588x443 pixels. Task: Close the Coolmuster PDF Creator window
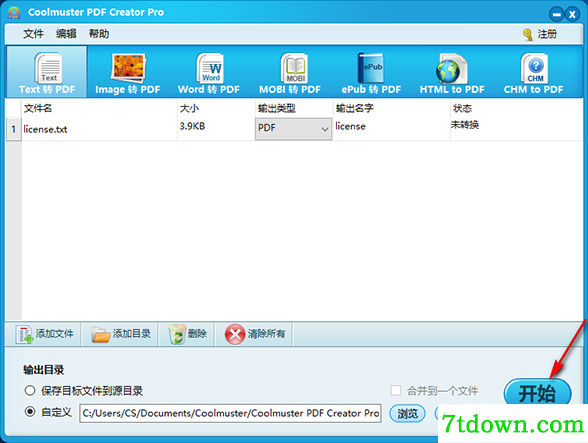click(x=572, y=15)
